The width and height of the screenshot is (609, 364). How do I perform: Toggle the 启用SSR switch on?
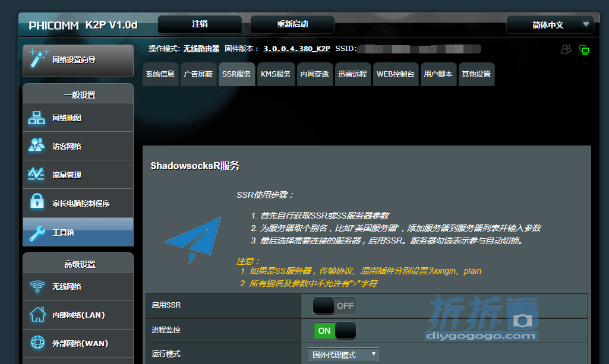point(334,305)
